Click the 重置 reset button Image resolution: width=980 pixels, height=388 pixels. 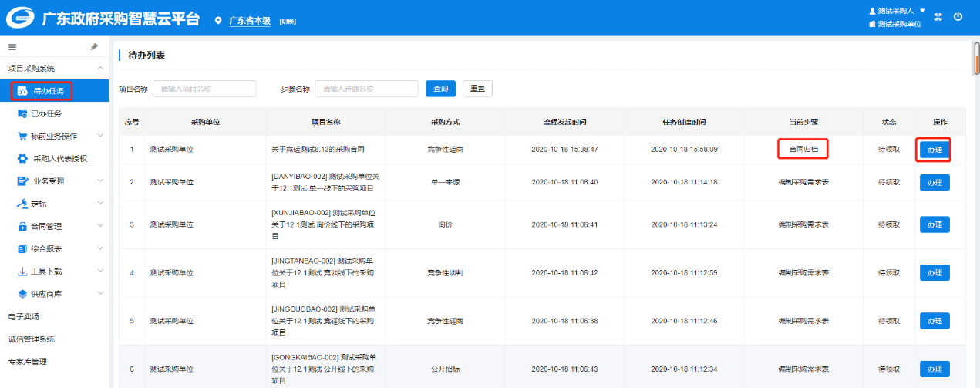pos(477,89)
